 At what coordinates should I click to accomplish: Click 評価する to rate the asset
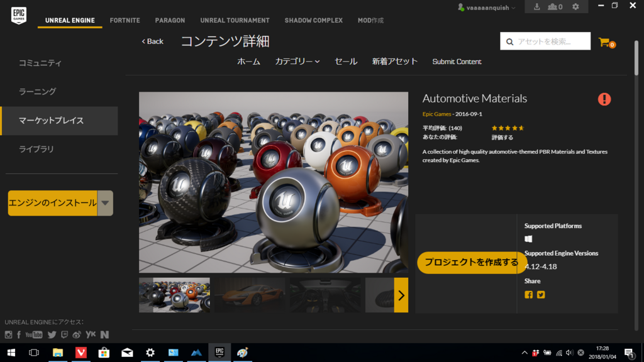(x=502, y=138)
